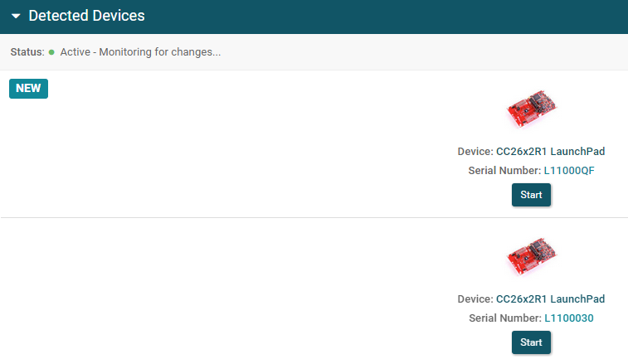Click 'Device:' label of the L1100030 entry
This screenshot has width=628, height=364.
(475, 299)
